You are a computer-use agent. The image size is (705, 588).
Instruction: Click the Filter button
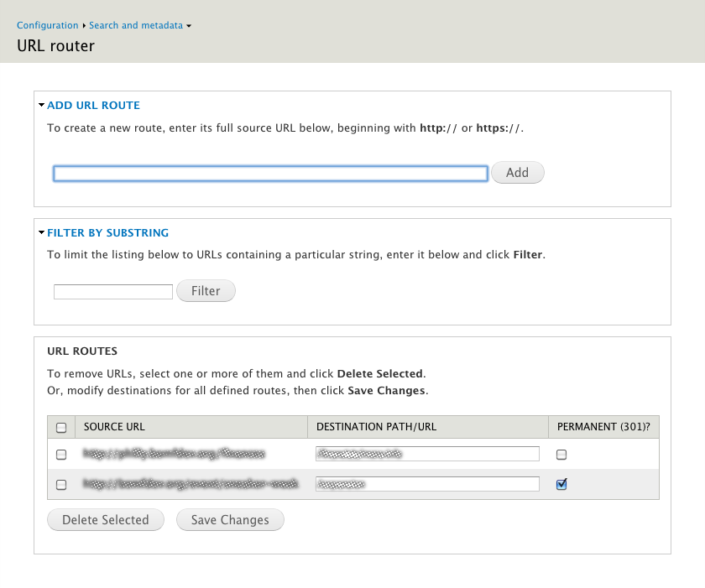click(x=206, y=291)
